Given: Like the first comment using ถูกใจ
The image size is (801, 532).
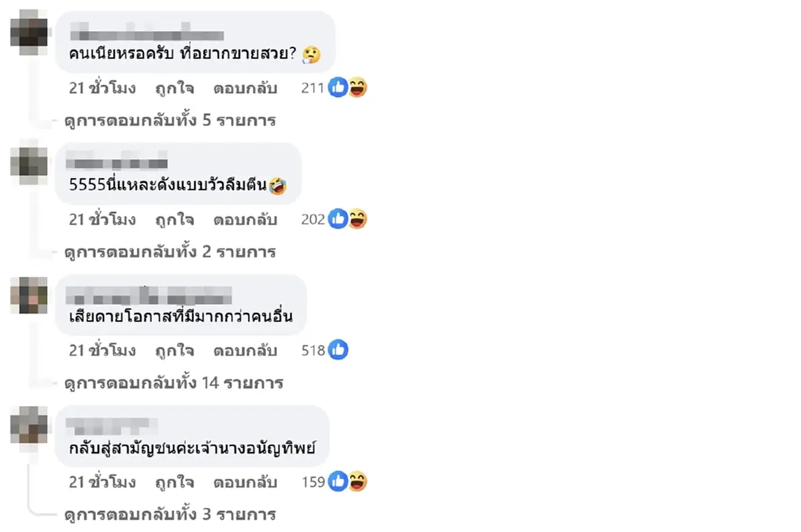Looking at the screenshot, I should pyautogui.click(x=174, y=88).
